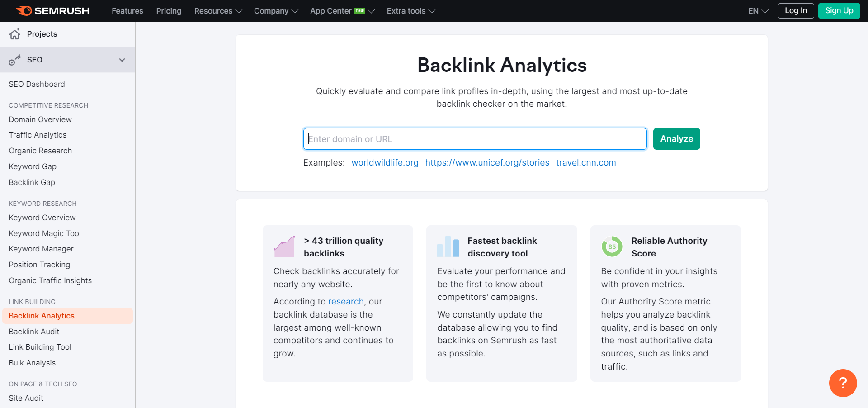Open Domain Overview
The width and height of the screenshot is (868, 408).
40,119
